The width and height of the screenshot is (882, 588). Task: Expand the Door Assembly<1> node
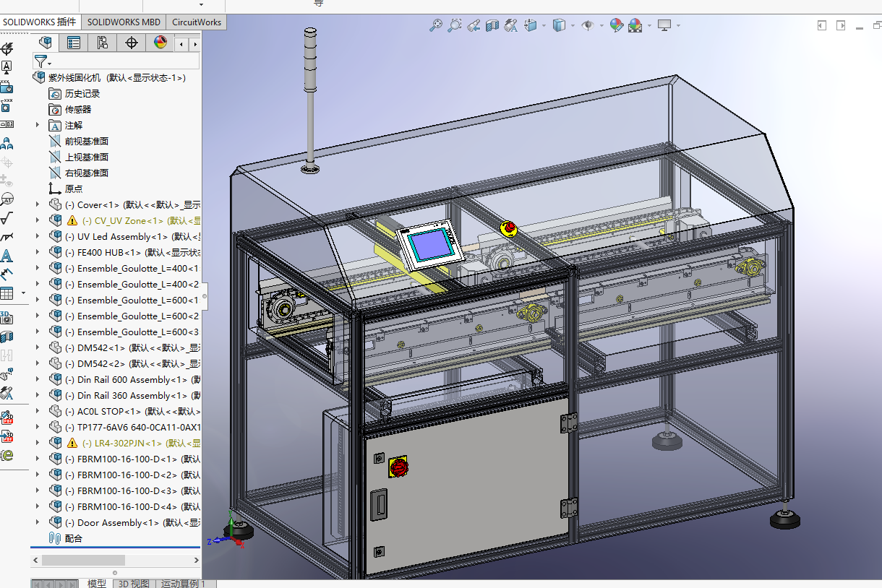(x=38, y=522)
